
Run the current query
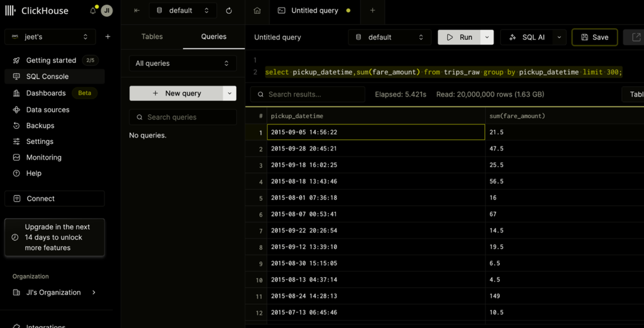click(x=460, y=37)
